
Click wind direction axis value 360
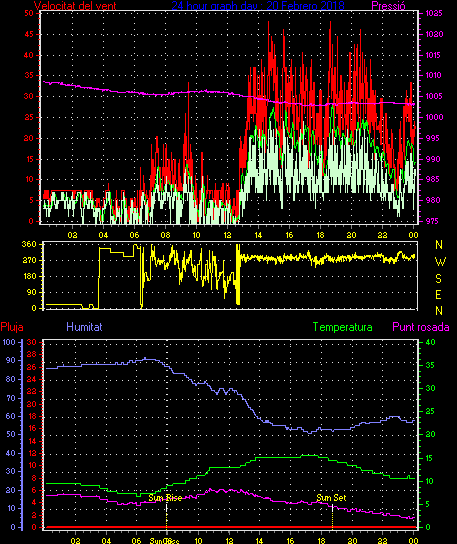(x=29, y=244)
